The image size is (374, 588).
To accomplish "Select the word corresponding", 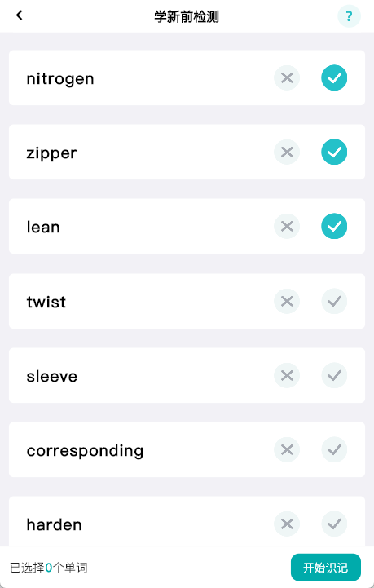I will tap(85, 451).
